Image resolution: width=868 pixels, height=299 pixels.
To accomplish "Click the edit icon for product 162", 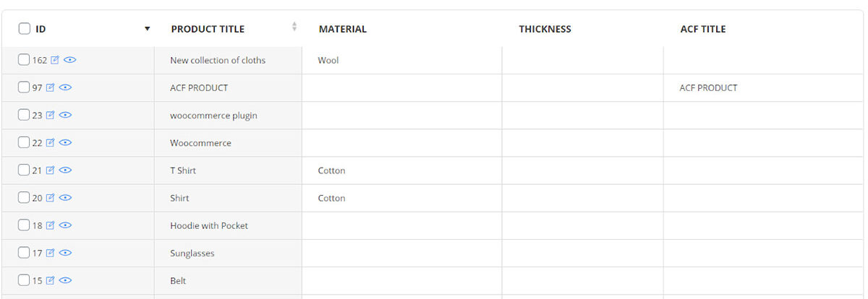I will pyautogui.click(x=55, y=61).
